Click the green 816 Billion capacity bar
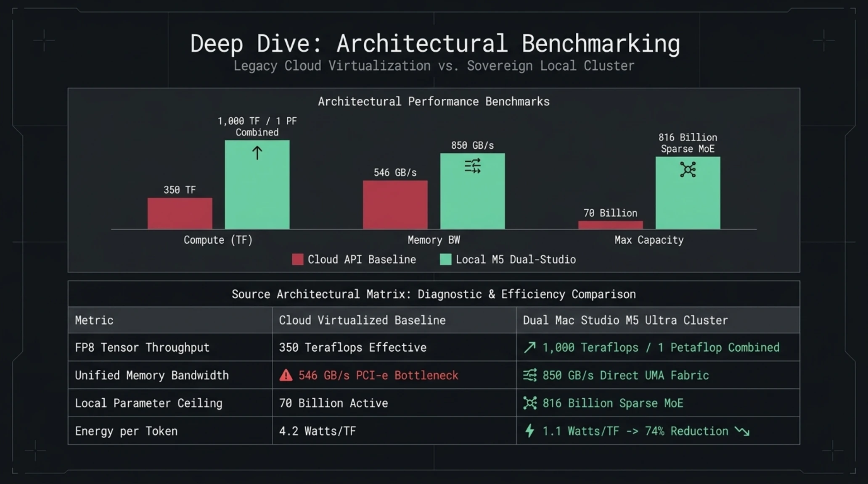The image size is (868, 484). pos(688,193)
